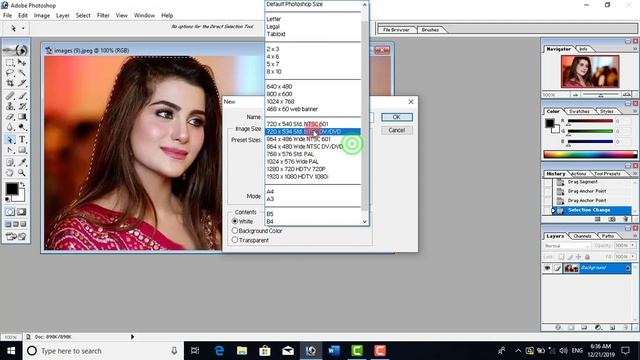Select the Magic Wand tool
The image size is (640, 360).
[22, 73]
